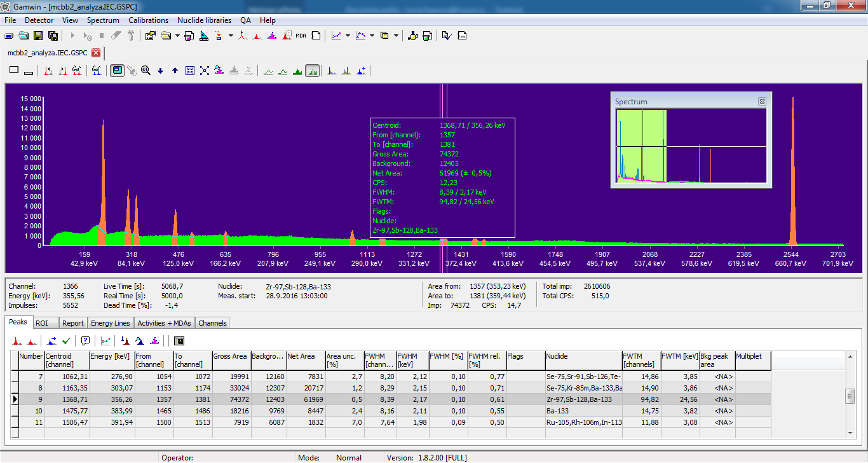Screen dimensions: 868x463
Task: Toggle the highlighted spectrum info box button
Action: [118, 71]
